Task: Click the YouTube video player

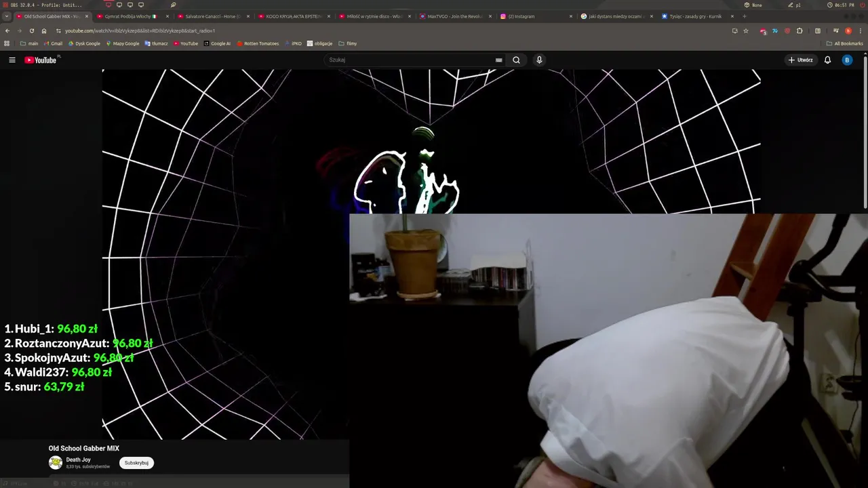Action: [431, 254]
